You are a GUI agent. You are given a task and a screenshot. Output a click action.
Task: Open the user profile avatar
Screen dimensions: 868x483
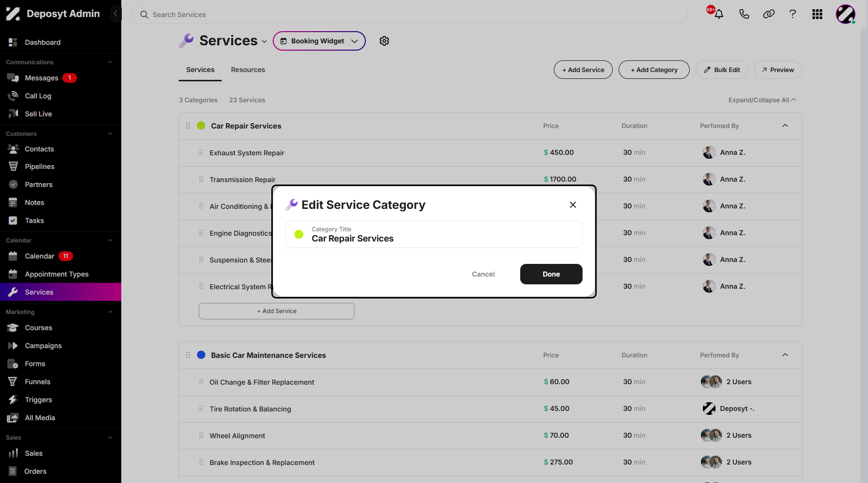pos(846,14)
